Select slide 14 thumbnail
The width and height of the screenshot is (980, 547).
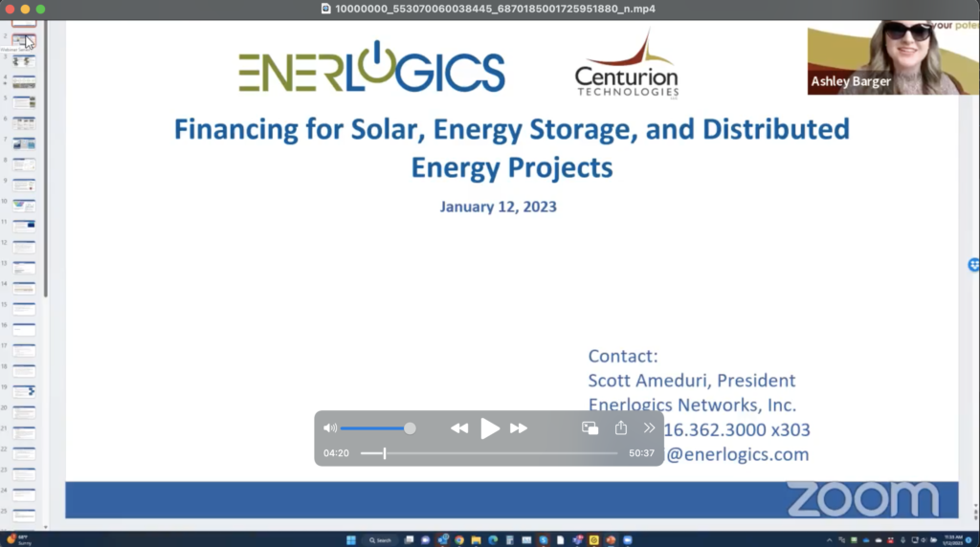(24, 288)
